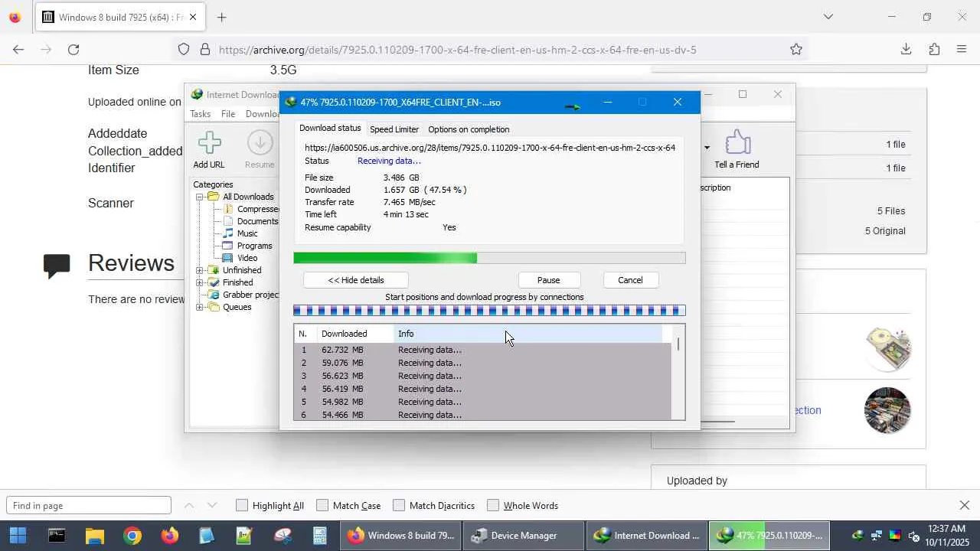Expand the Unfinished tree node

pos(200,270)
